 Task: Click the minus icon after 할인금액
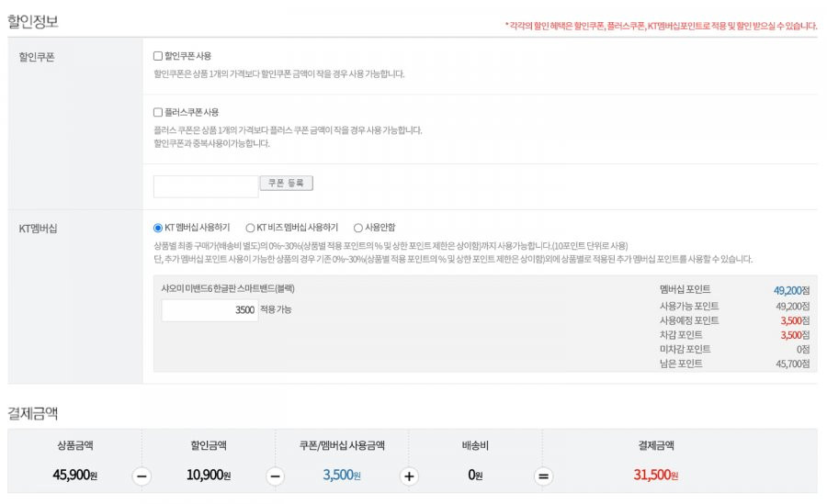tap(276, 476)
